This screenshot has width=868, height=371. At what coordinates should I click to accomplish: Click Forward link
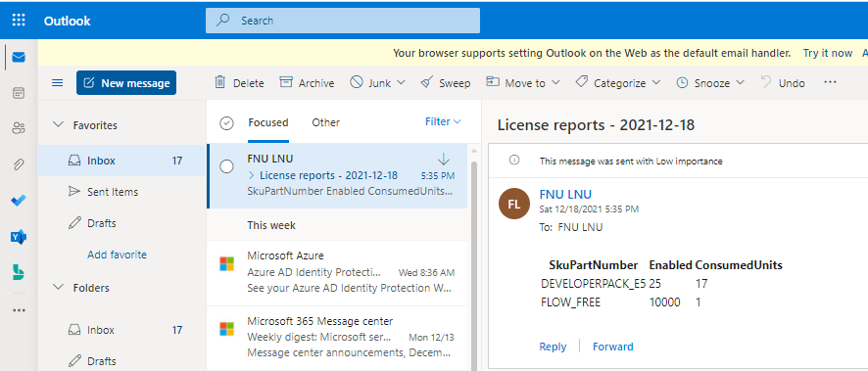point(613,347)
